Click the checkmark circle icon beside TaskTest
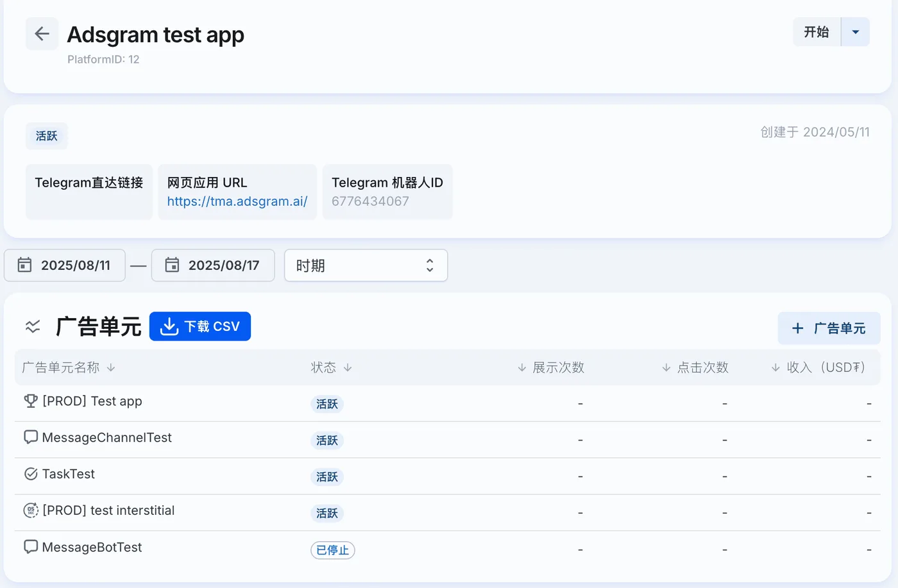Screen dimensions: 898x588 click(31, 474)
